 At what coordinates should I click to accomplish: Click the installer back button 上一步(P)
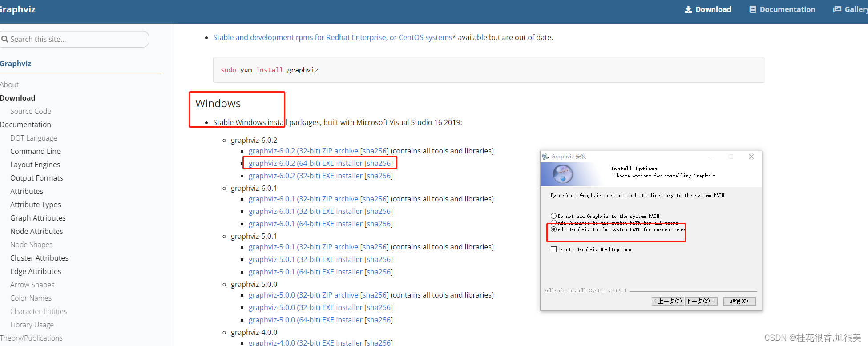click(x=667, y=301)
